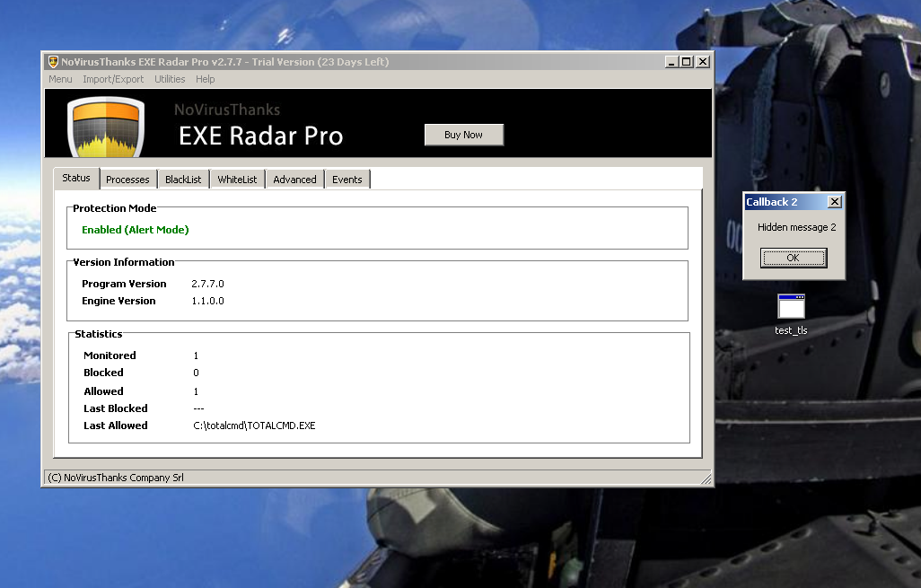
Task: Switch to the Status tab
Action: click(76, 178)
